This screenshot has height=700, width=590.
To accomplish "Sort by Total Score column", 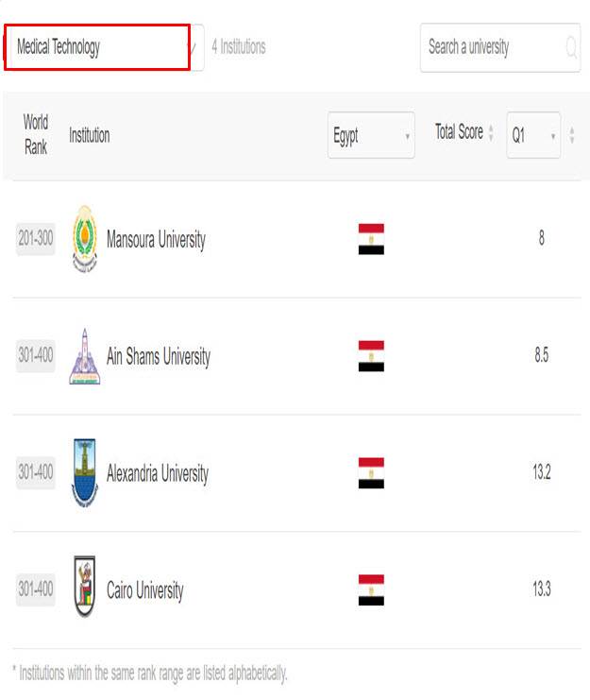I will pos(464,133).
